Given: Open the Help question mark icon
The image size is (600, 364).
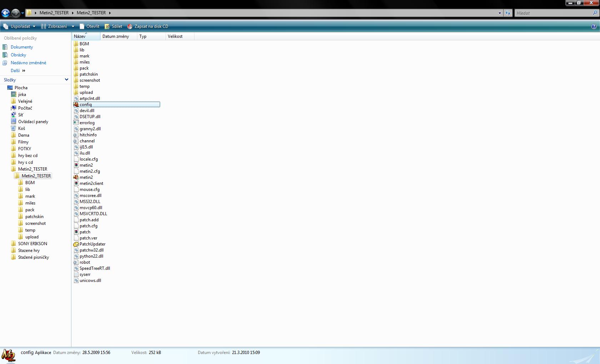Looking at the screenshot, I should 594,26.
